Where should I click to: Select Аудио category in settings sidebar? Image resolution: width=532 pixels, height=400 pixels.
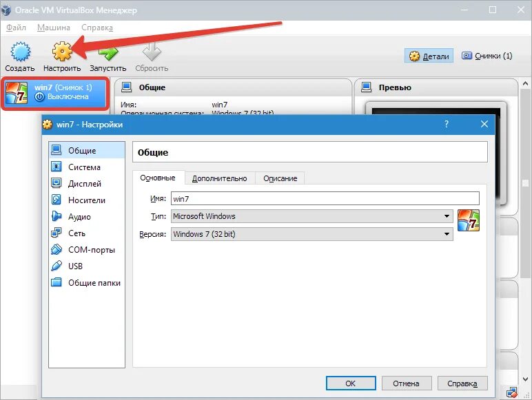pos(87,217)
